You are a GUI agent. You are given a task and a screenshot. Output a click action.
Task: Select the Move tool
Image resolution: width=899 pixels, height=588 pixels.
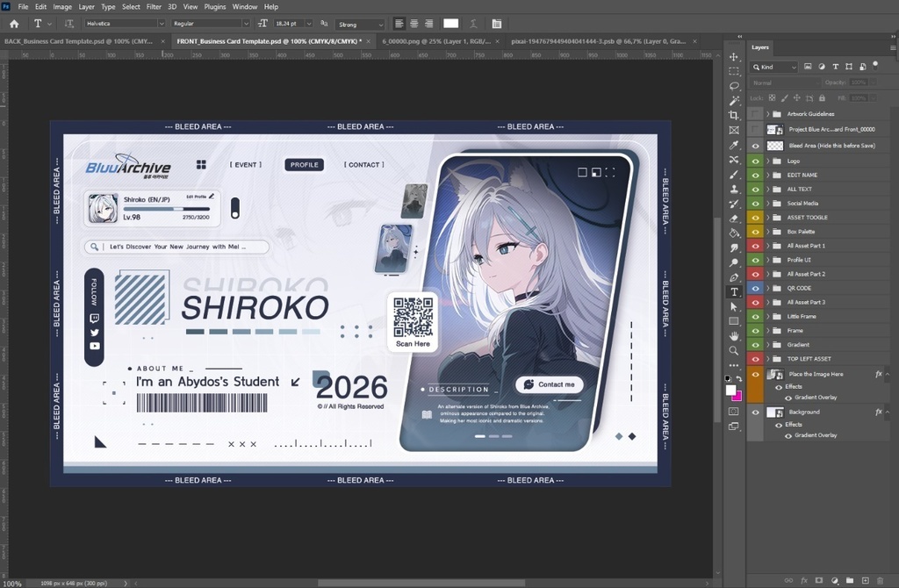pos(734,56)
